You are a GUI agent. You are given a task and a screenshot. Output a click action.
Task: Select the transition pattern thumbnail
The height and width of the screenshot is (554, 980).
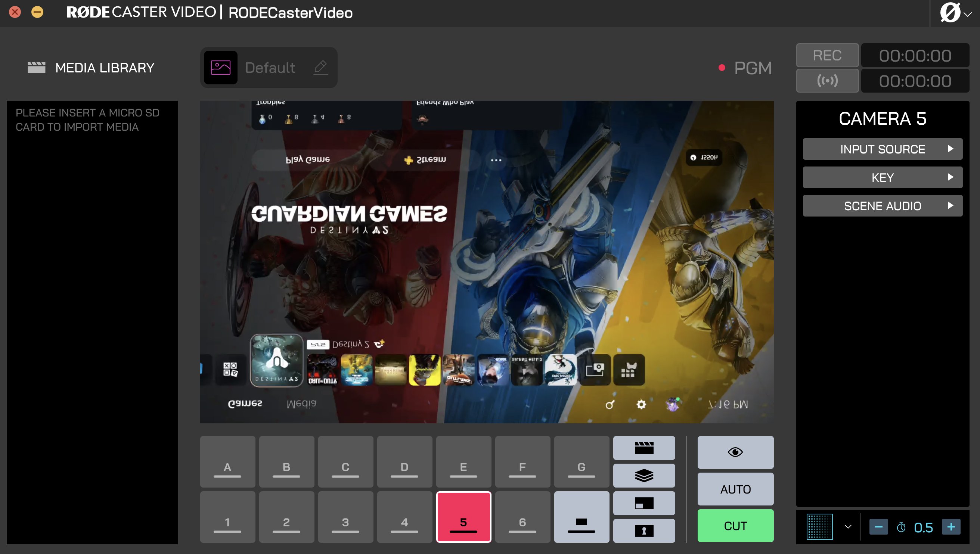click(x=819, y=527)
